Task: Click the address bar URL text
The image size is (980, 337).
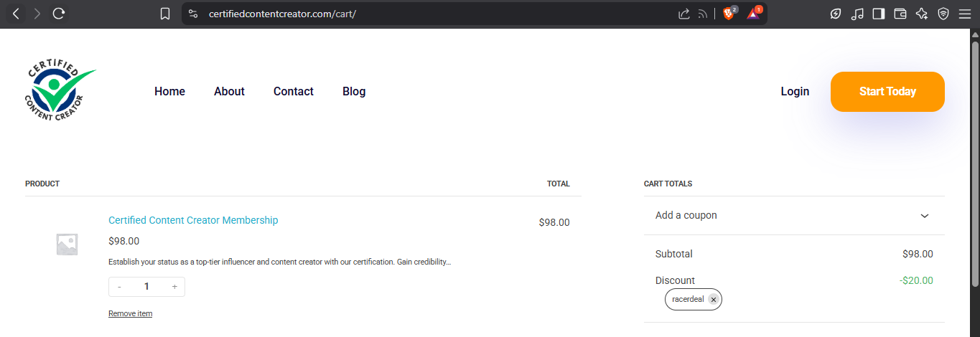Action: 282,14
